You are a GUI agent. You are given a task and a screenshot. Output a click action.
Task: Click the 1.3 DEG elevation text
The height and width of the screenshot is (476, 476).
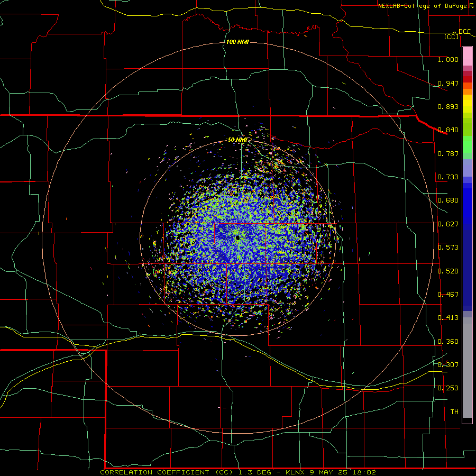255,472
